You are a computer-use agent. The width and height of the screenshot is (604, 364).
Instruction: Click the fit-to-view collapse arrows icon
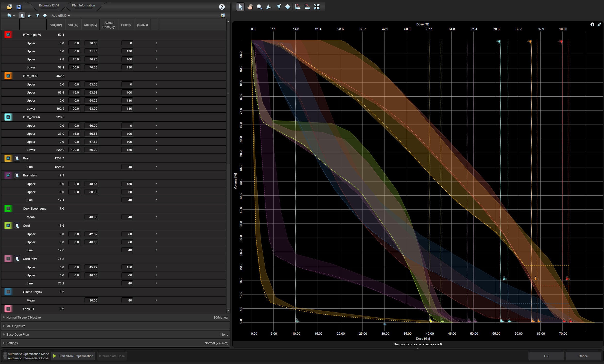point(317,7)
